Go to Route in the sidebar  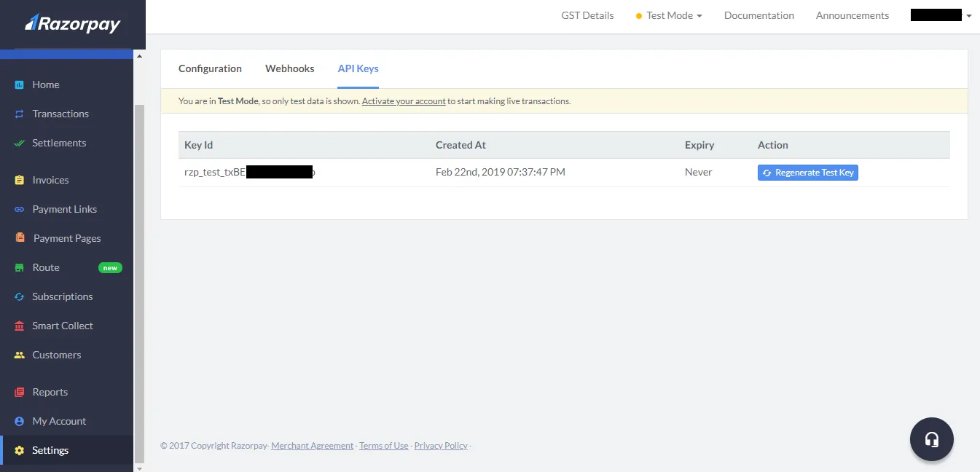pyautogui.click(x=46, y=267)
